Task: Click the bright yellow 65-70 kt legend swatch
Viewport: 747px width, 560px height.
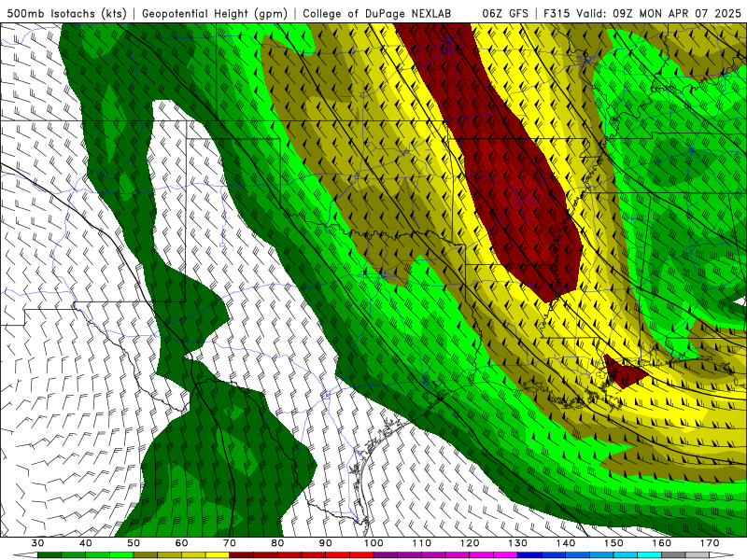Action: pos(218,555)
